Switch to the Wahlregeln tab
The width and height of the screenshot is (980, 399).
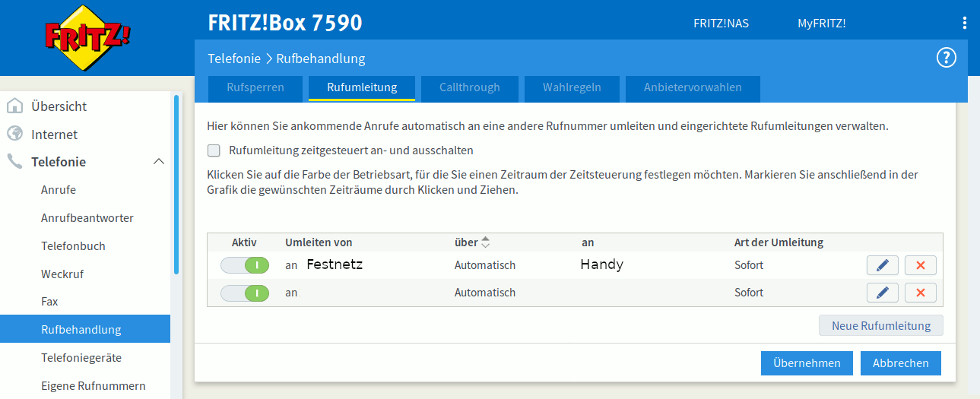(x=572, y=87)
